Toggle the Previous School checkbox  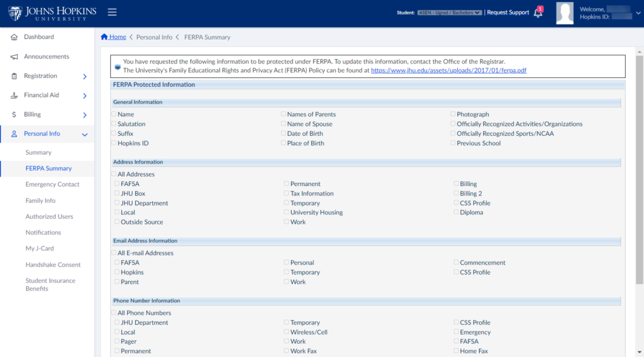pos(453,143)
